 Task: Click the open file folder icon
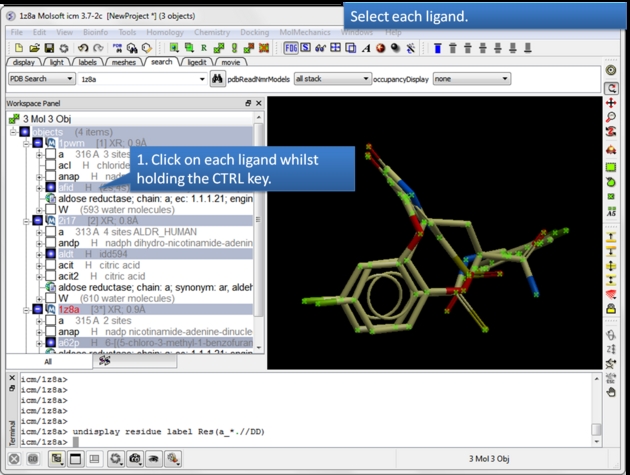[x=35, y=47]
